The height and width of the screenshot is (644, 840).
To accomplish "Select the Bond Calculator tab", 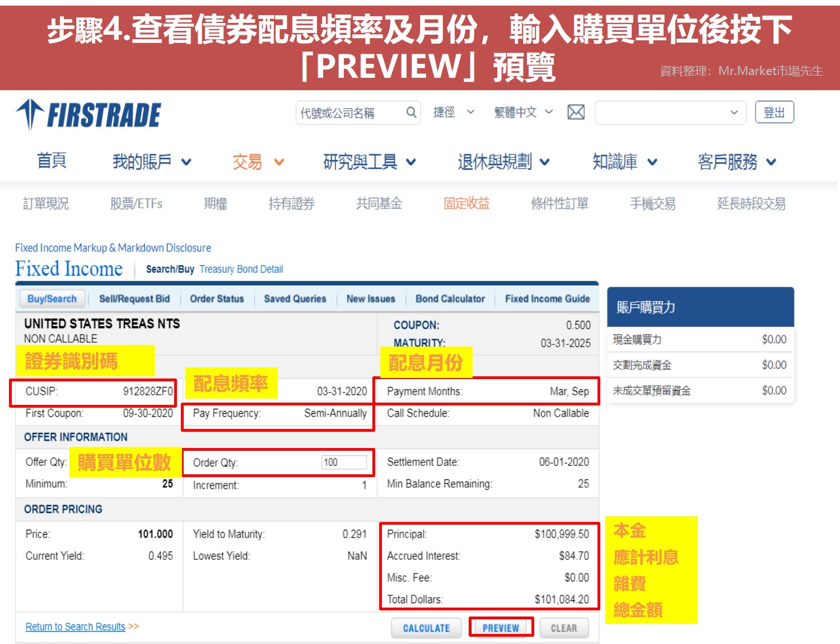I will pos(450,298).
